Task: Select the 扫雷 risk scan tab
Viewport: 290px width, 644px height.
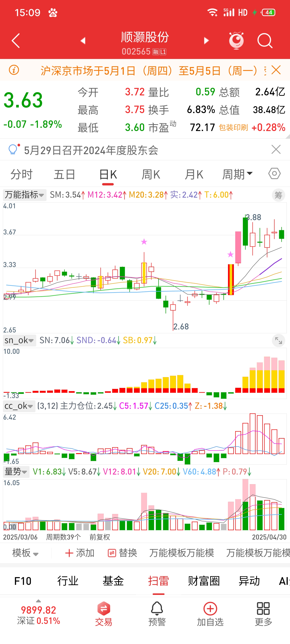Action: 158,581
